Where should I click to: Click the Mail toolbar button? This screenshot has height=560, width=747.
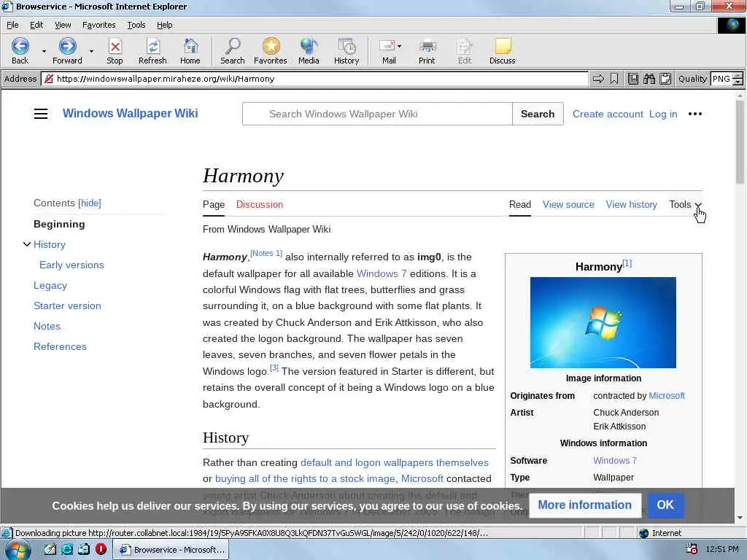point(388,50)
